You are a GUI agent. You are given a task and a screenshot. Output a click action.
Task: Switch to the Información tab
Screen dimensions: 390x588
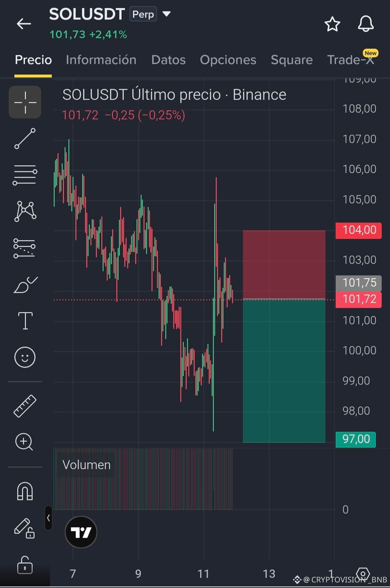pyautogui.click(x=101, y=60)
